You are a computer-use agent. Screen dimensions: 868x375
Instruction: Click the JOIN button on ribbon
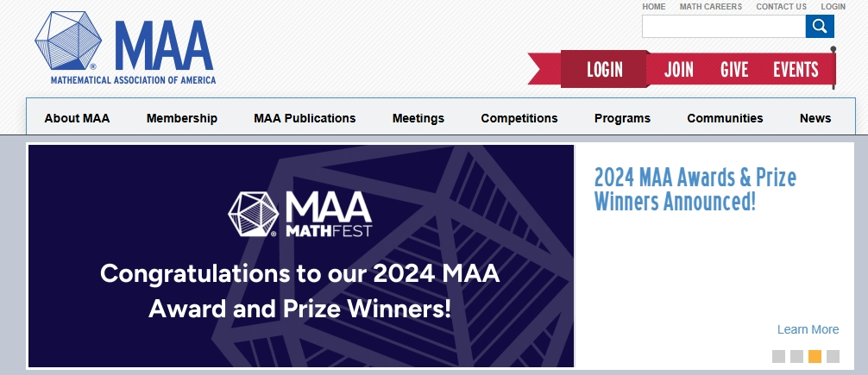pos(679,70)
